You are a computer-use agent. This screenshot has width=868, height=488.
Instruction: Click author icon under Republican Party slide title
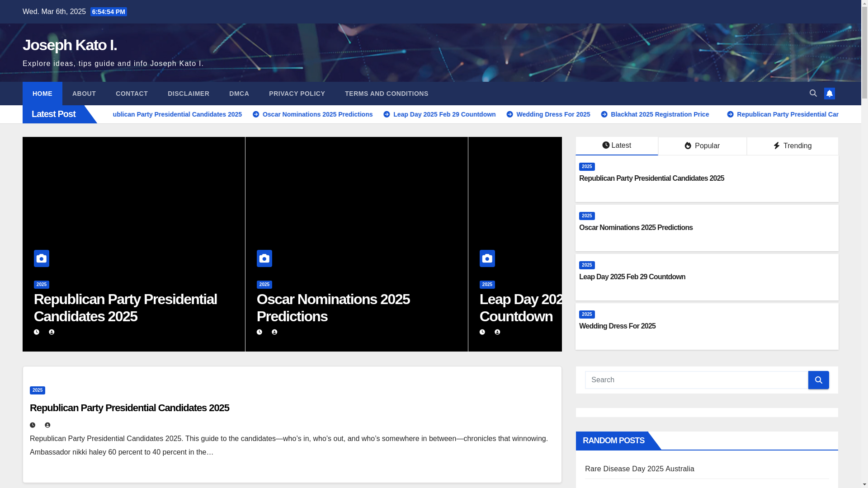(x=52, y=332)
